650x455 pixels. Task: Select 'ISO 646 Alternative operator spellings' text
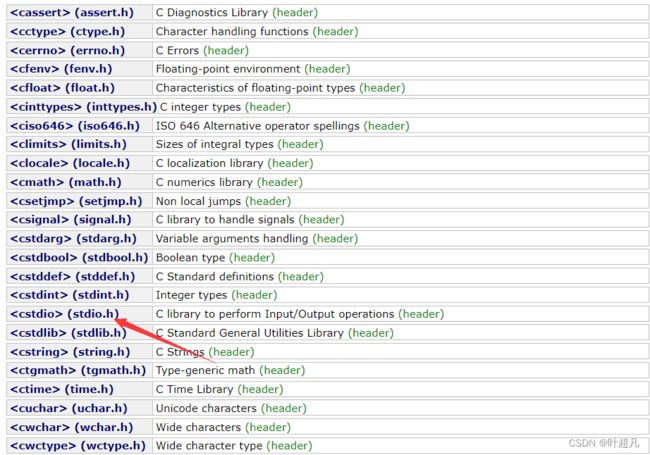point(257,126)
